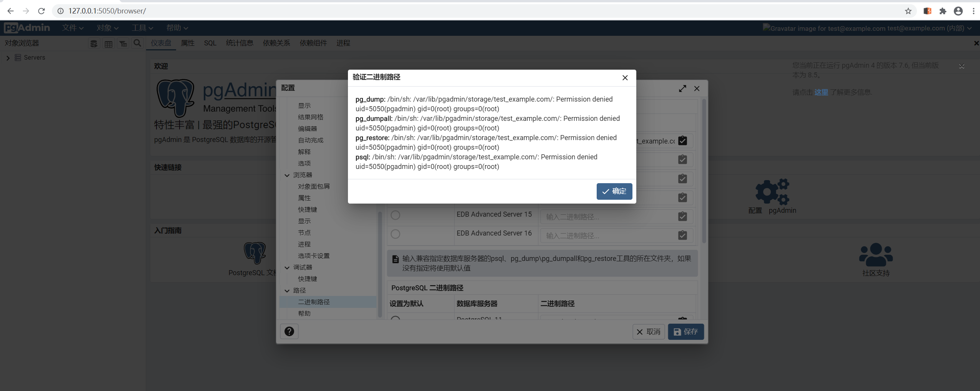Switch to the 统计信息 tab
Viewport: 980px width, 391px height.
pos(240,43)
